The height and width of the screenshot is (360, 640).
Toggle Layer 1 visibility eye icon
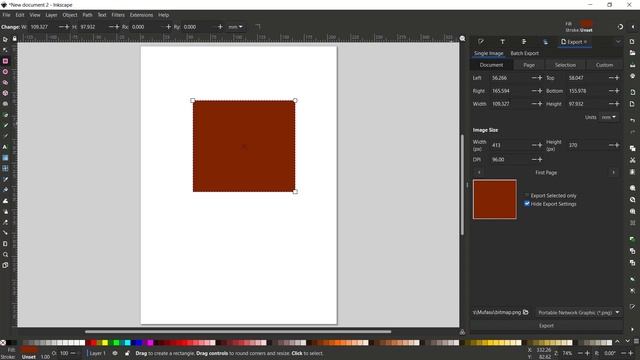pos(115,353)
